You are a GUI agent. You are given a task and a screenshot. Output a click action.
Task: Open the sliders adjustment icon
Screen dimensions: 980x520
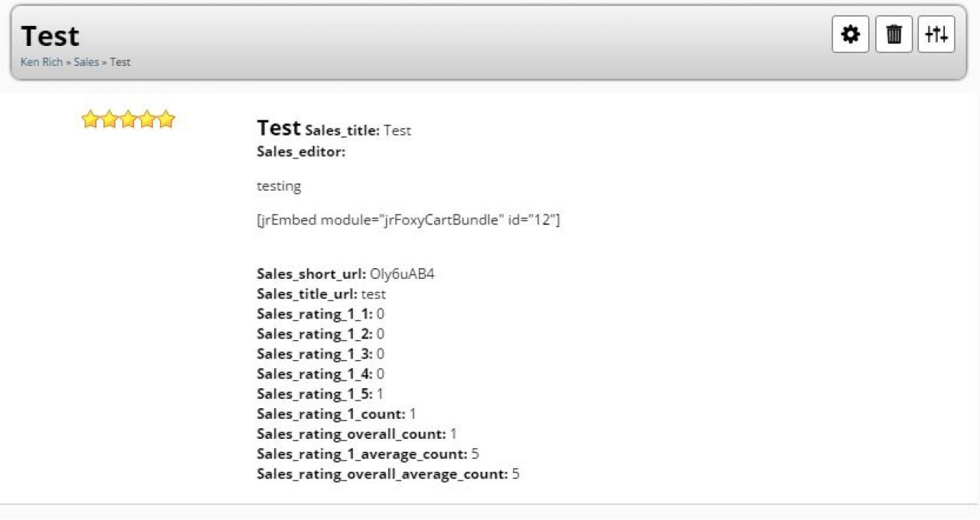coord(936,34)
